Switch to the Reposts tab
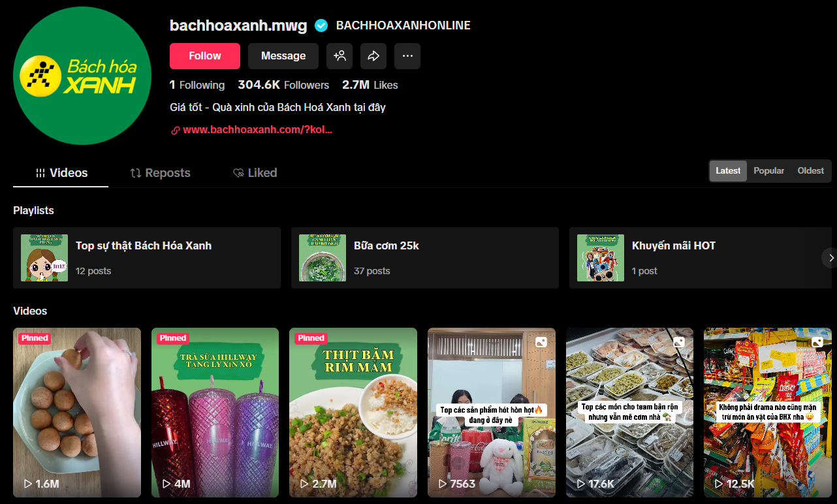This screenshot has height=504, width=837. [x=161, y=173]
